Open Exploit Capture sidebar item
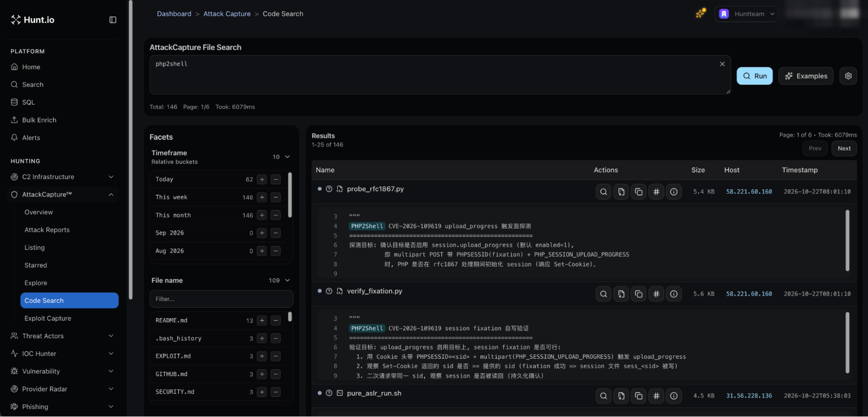The image size is (868, 417). [x=48, y=318]
